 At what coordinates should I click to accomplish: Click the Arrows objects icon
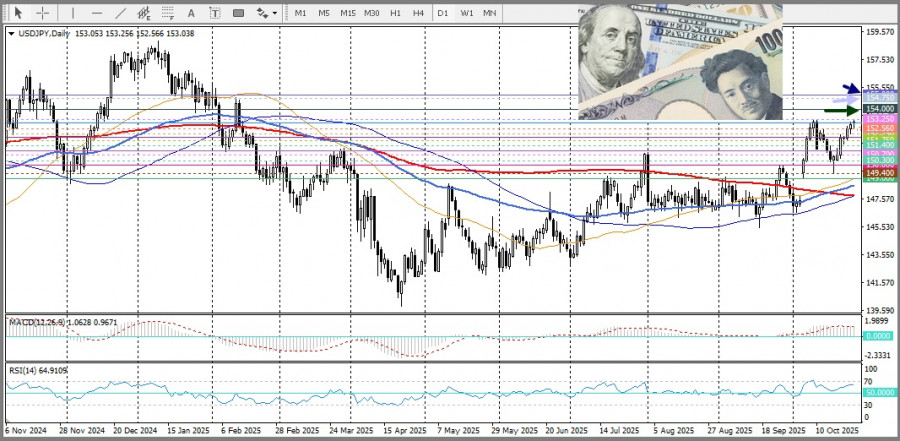[262, 13]
